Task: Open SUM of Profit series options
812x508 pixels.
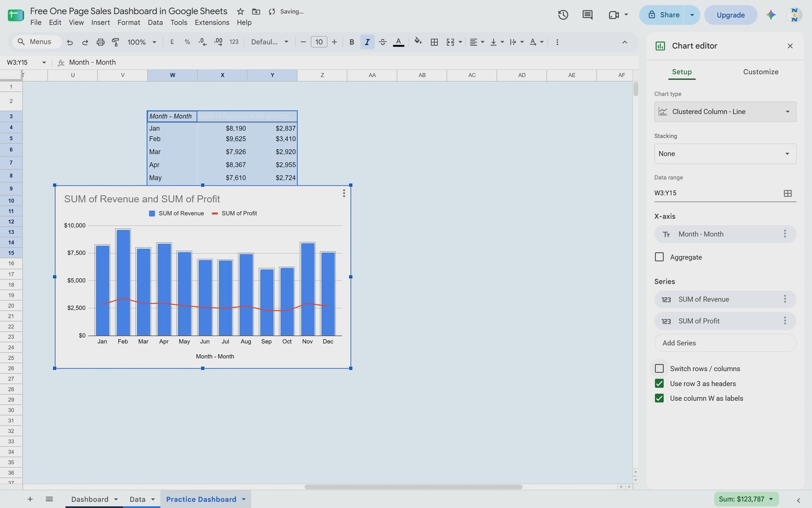Action: click(785, 321)
